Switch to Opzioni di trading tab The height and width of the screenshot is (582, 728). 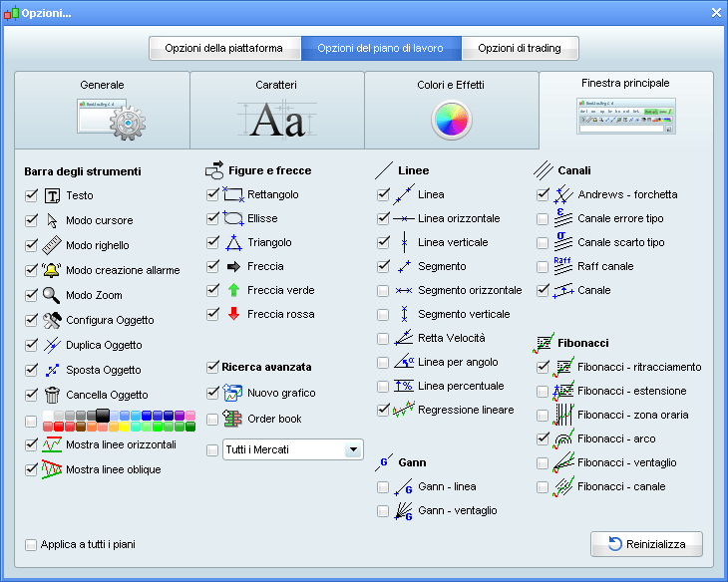(x=519, y=48)
